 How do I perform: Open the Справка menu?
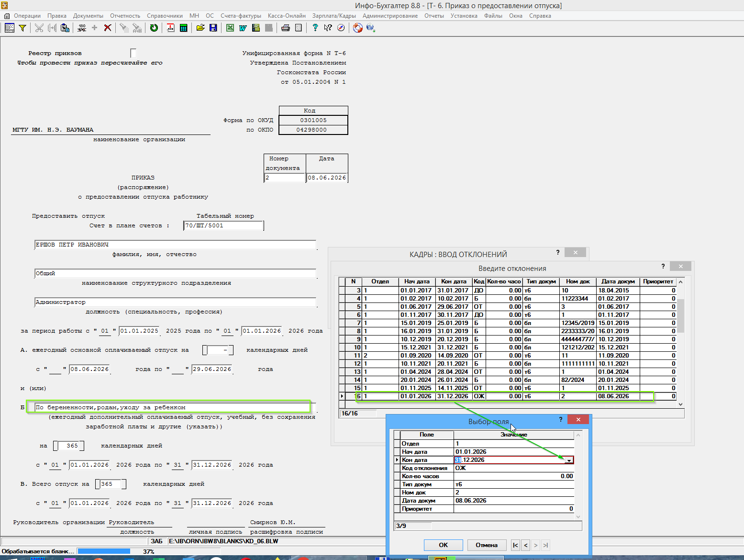pyautogui.click(x=540, y=16)
